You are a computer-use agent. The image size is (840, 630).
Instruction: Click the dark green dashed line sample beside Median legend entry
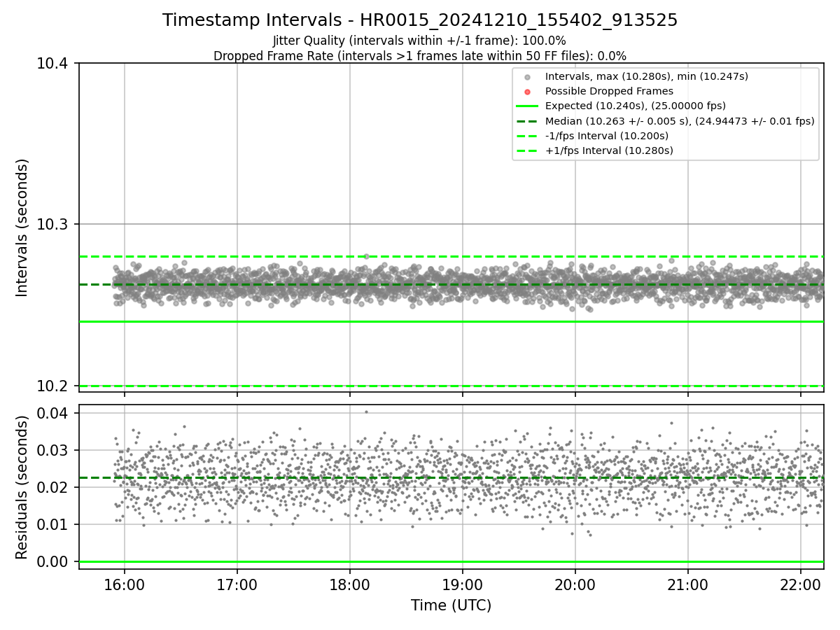coord(528,121)
